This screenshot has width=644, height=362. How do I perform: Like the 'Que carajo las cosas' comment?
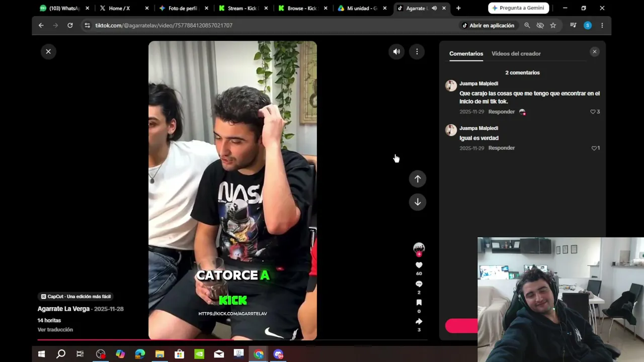coord(593,112)
